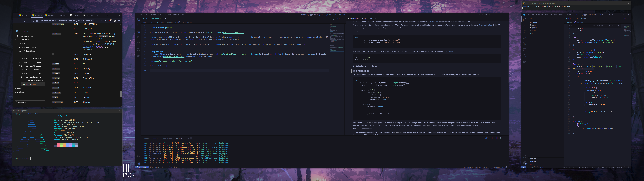The height and width of the screenshot is (181, 644).
Task: Open Remote Explorer in blog VS Code window
Action: (x=138, y=50)
